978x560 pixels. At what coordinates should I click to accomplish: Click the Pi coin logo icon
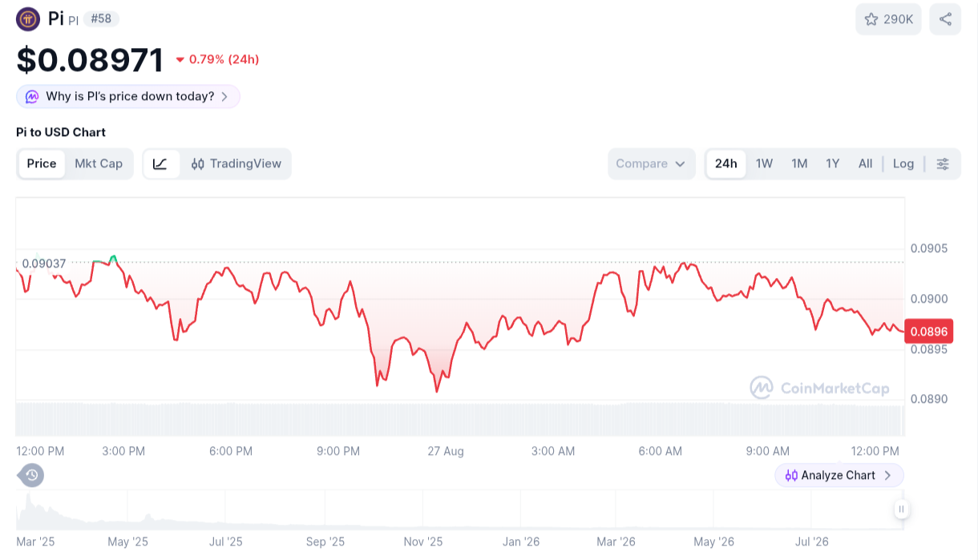(x=28, y=19)
